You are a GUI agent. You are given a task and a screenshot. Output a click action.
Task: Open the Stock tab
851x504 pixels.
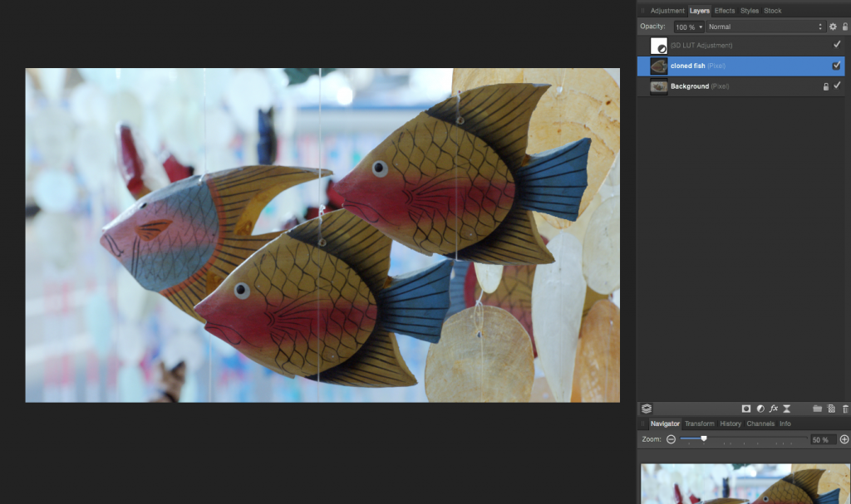(x=773, y=11)
